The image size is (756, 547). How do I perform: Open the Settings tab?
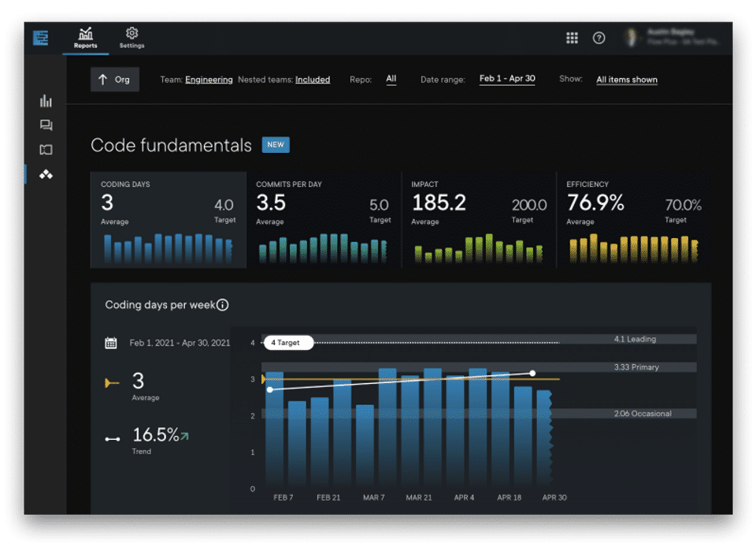132,38
